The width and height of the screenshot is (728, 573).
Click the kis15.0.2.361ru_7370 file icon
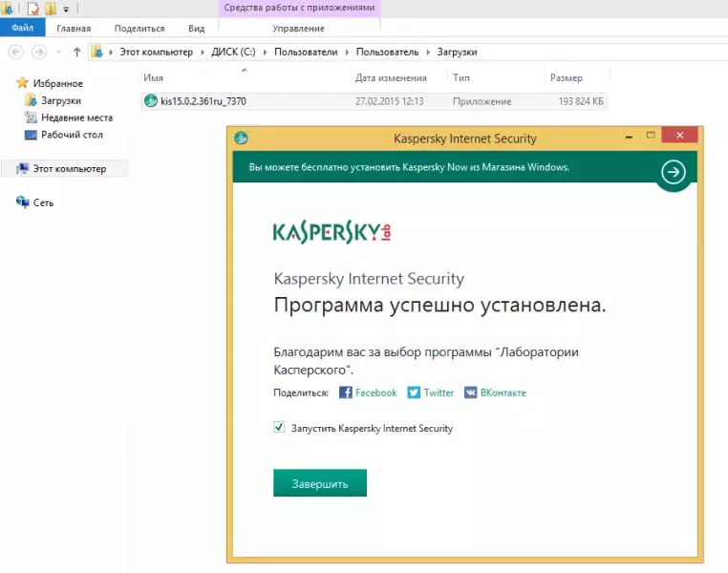[150, 100]
